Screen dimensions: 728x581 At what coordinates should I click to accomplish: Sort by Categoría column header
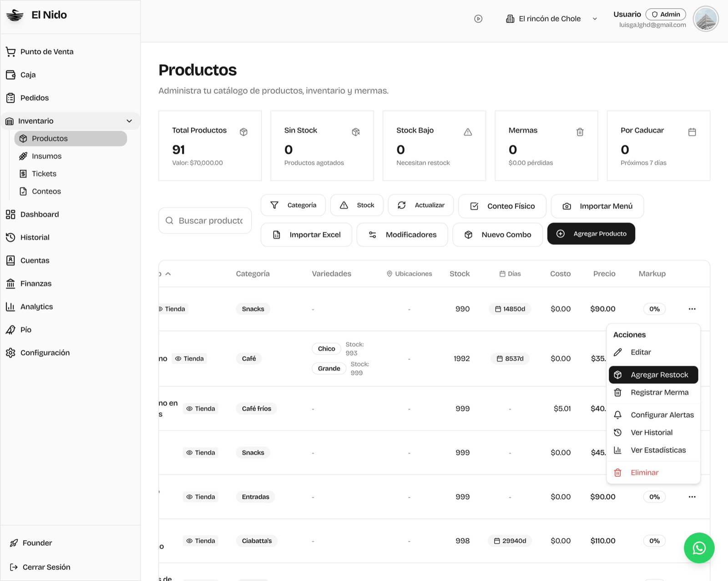(x=253, y=274)
